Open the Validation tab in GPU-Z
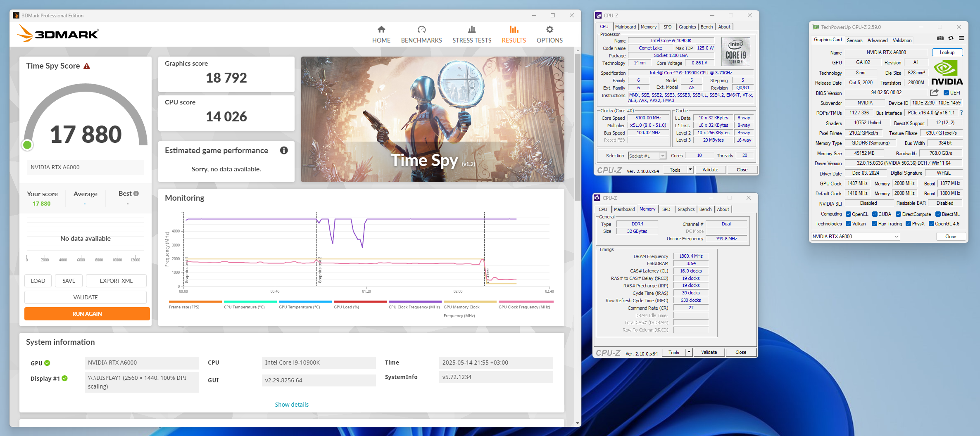980x436 pixels. [x=902, y=40]
